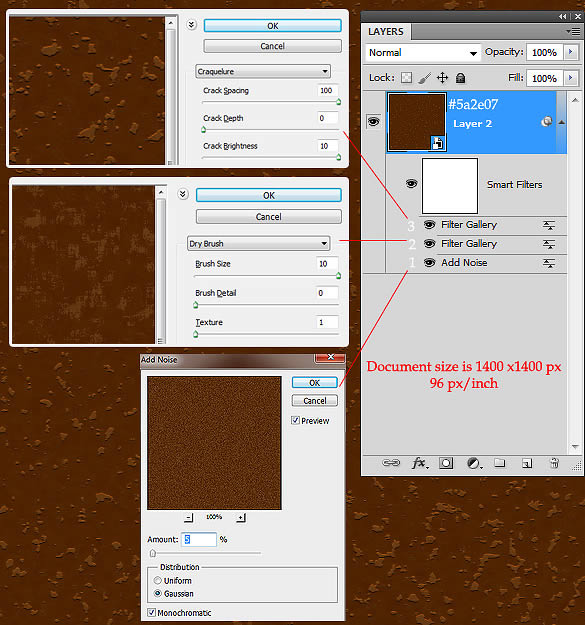Click the Amount percent input field

199,539
